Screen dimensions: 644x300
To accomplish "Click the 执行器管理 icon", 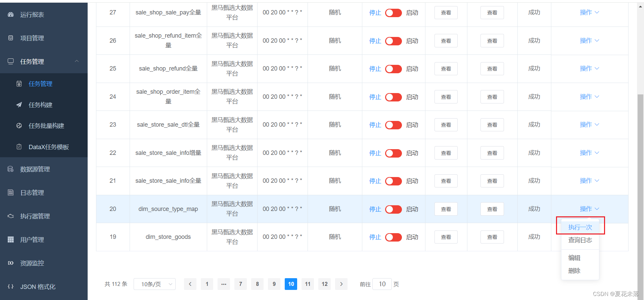I will tap(11, 216).
